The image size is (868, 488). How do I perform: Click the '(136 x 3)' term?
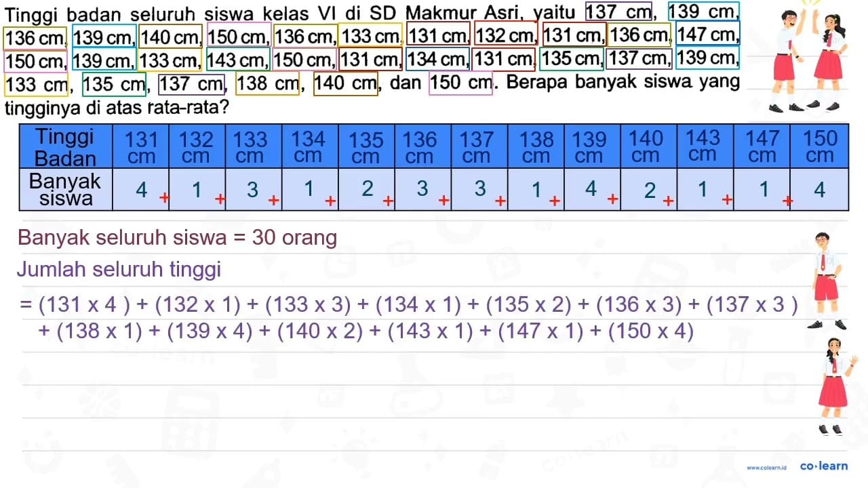[639, 304]
